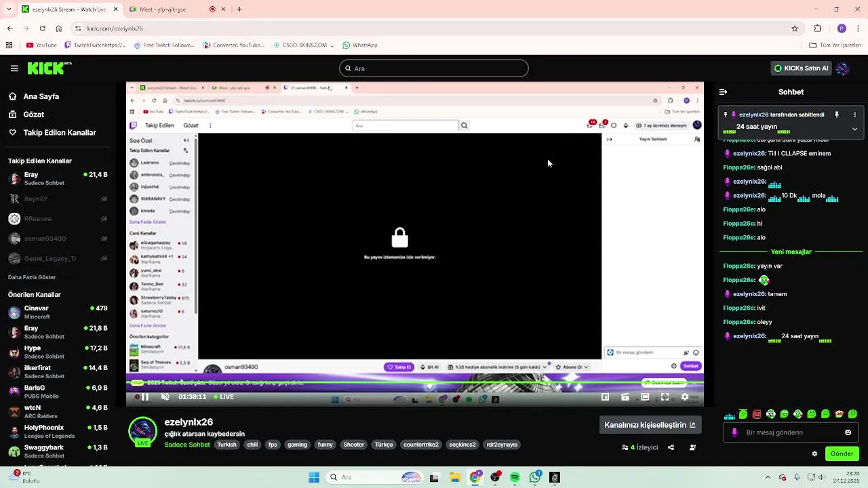This screenshot has height=488, width=868.
Task: Open YouTube bookmark
Action: [41, 45]
